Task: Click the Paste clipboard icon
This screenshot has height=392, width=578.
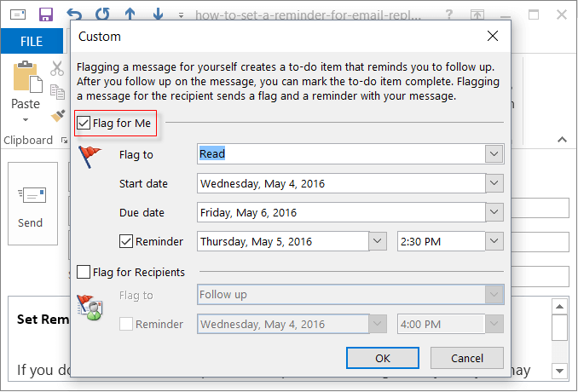Action: click(x=27, y=77)
